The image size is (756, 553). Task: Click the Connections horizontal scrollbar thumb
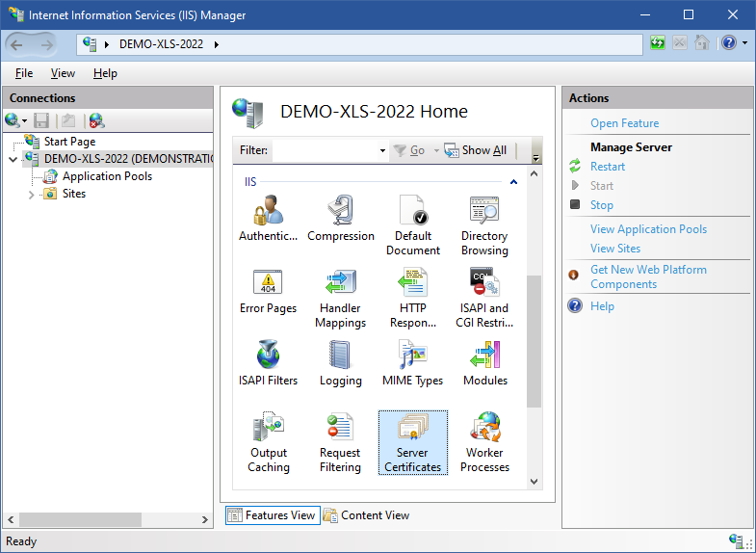tap(81, 519)
